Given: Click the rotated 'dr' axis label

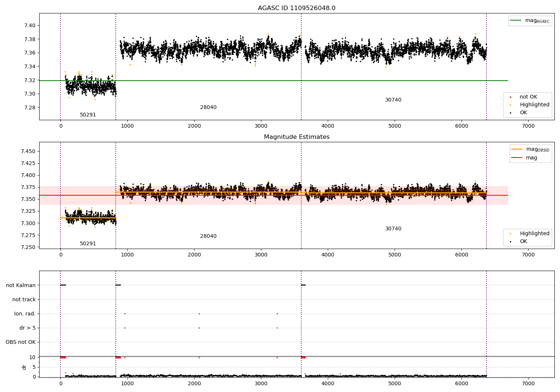Looking at the screenshot, I should tap(24, 367).
